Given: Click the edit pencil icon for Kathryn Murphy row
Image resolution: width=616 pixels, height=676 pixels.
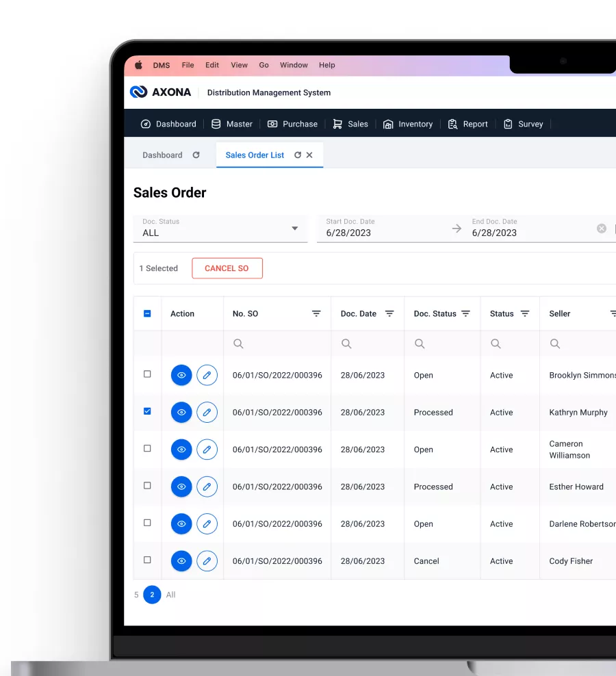Looking at the screenshot, I should point(207,413).
